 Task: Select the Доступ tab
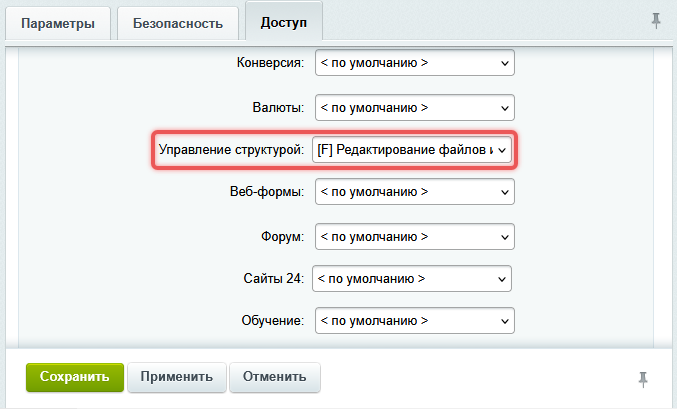[x=283, y=22]
